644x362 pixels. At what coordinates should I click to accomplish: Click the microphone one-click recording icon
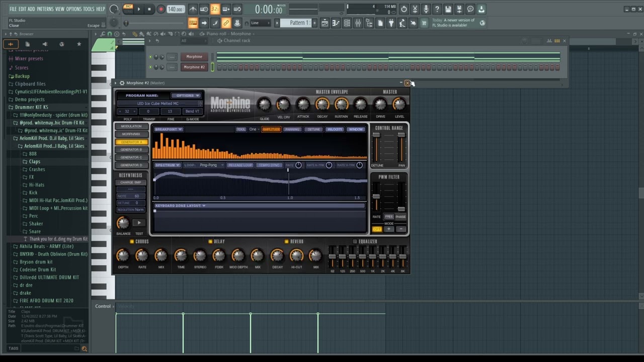pos(426,9)
